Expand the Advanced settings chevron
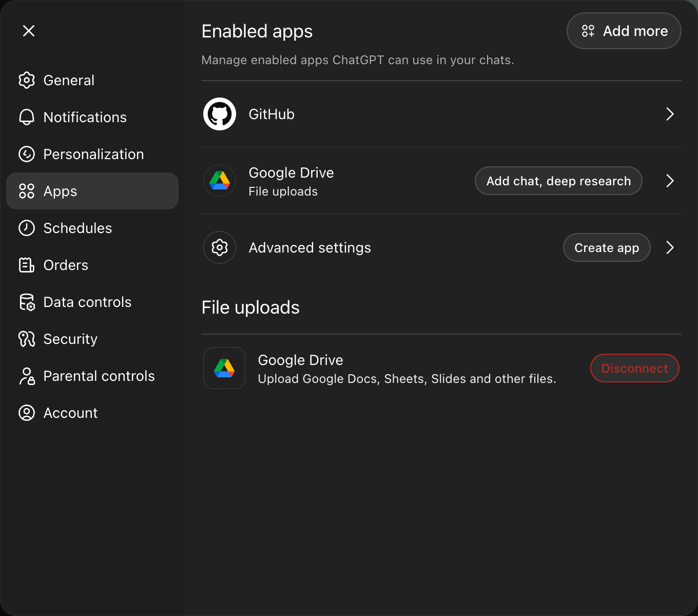This screenshot has height=616, width=698. pyautogui.click(x=670, y=247)
